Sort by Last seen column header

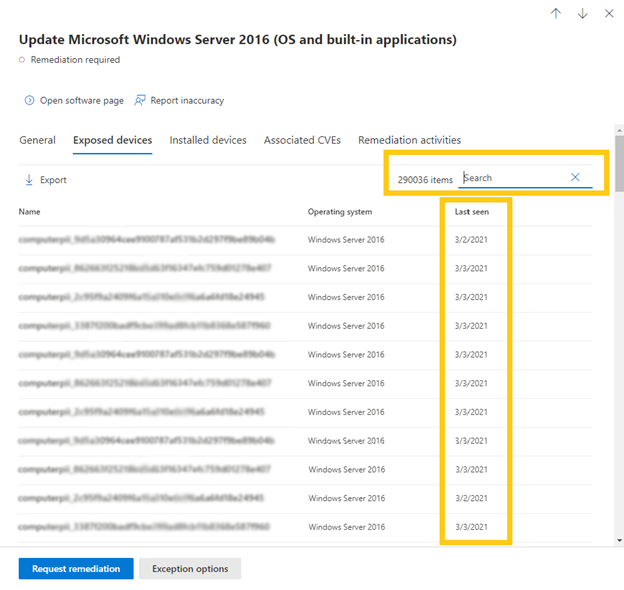(x=472, y=212)
